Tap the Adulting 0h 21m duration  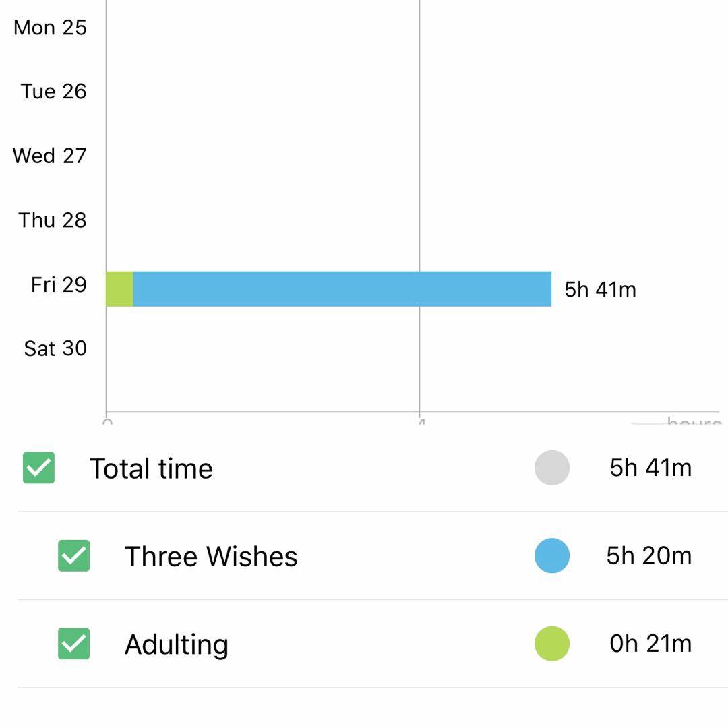[650, 644]
